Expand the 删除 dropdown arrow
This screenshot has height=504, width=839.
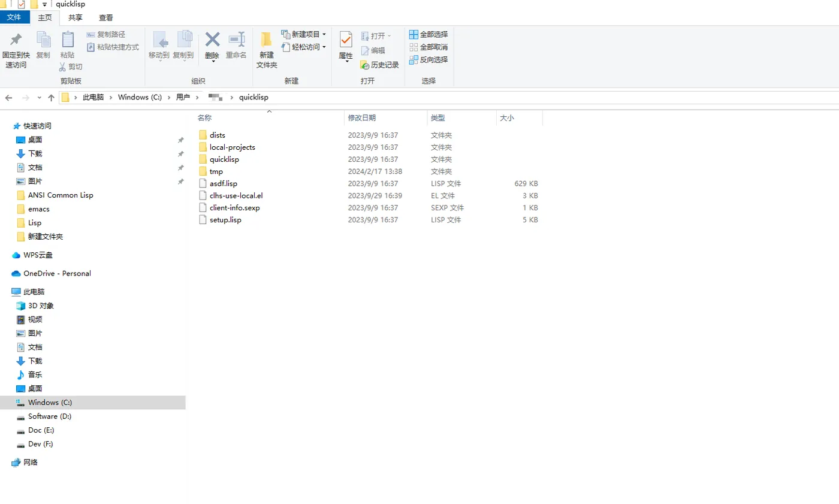[x=212, y=61]
